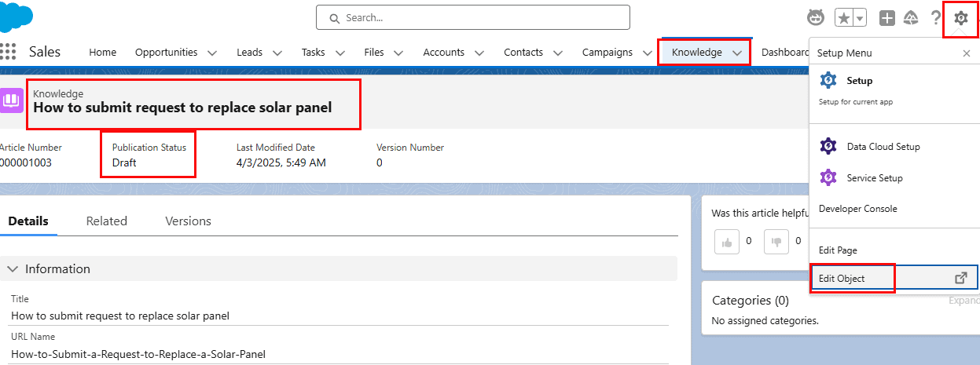
Task: Click the Categories (0) heading
Action: [x=751, y=300]
